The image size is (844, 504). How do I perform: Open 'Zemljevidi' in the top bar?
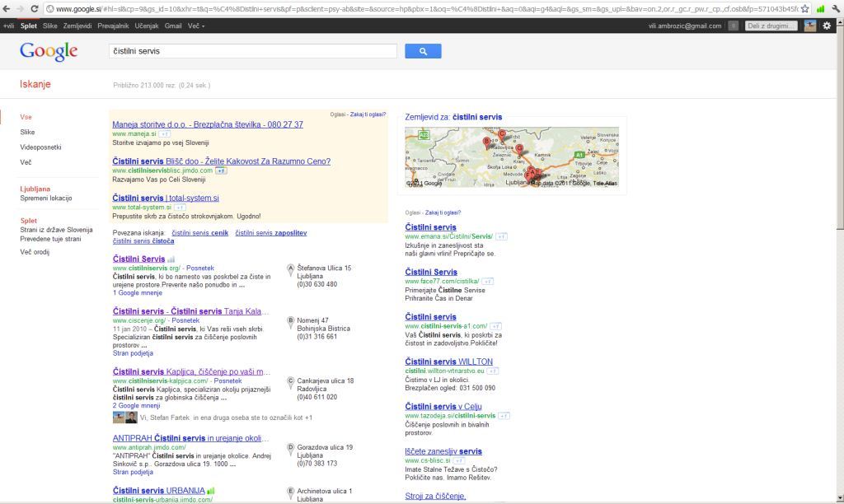coord(77,26)
